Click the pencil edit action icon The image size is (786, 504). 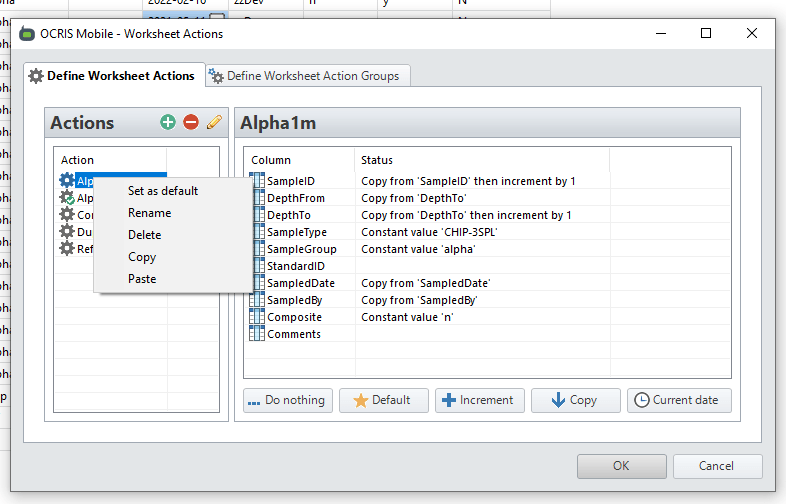click(214, 122)
